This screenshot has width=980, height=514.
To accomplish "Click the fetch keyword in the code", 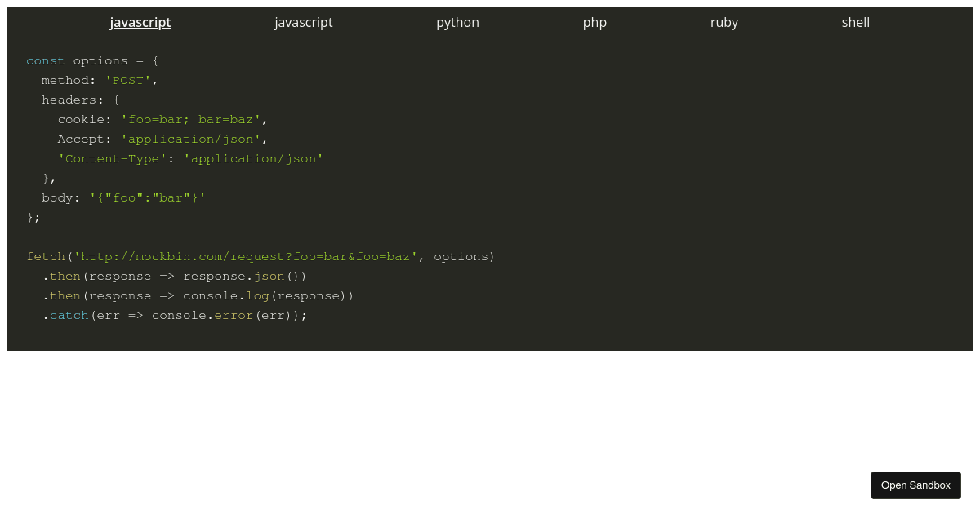I will pos(45,256).
